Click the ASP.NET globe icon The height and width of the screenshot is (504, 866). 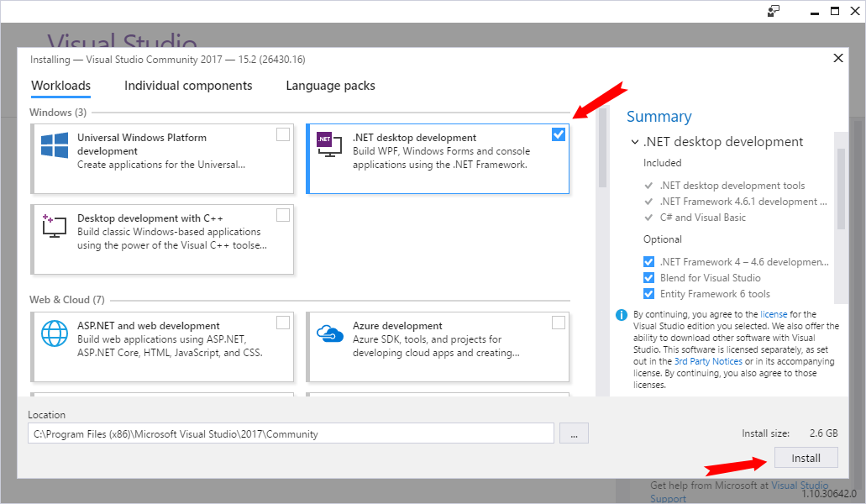pyautogui.click(x=55, y=333)
